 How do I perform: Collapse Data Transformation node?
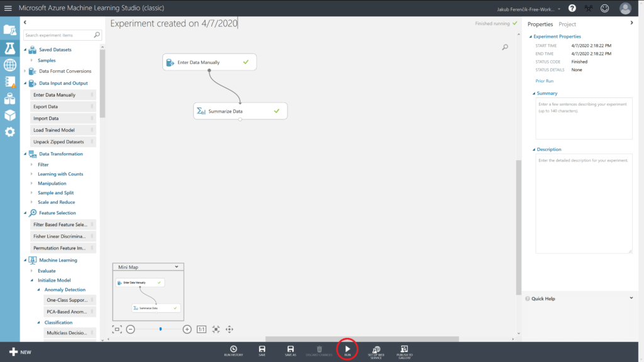[x=25, y=154]
